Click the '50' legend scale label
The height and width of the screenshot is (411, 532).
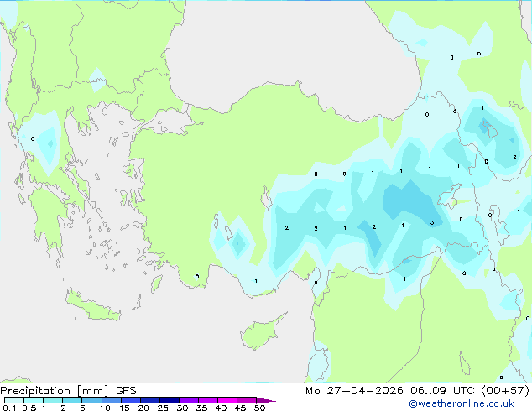259,408
